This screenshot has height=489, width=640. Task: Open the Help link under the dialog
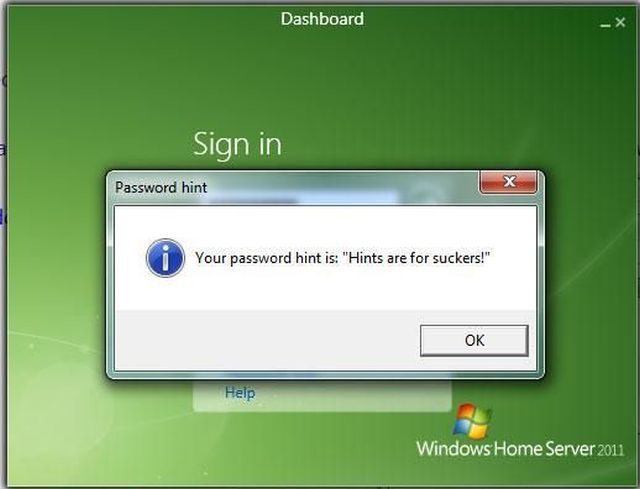(240, 393)
